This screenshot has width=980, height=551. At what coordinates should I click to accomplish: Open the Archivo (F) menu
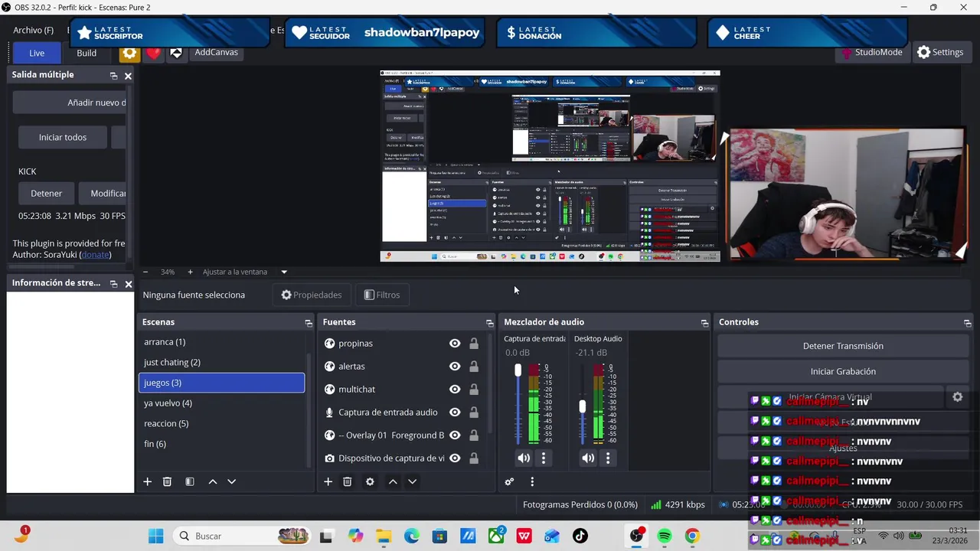34,30
